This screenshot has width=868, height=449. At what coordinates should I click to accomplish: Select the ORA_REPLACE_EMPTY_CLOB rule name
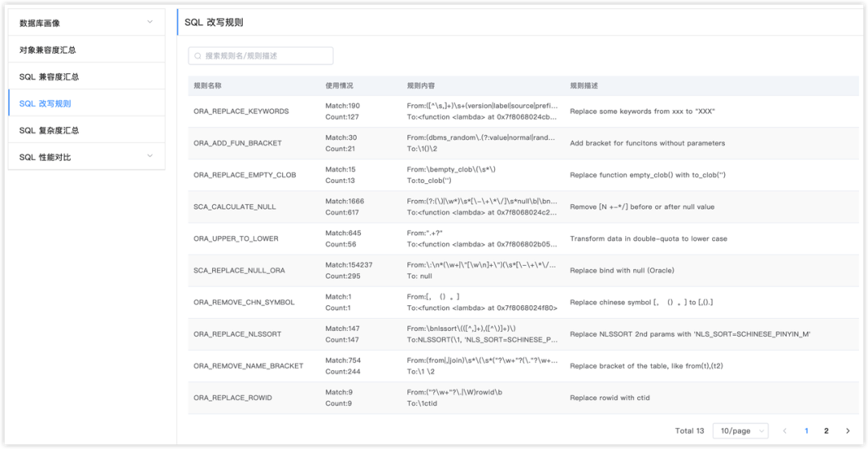click(244, 175)
